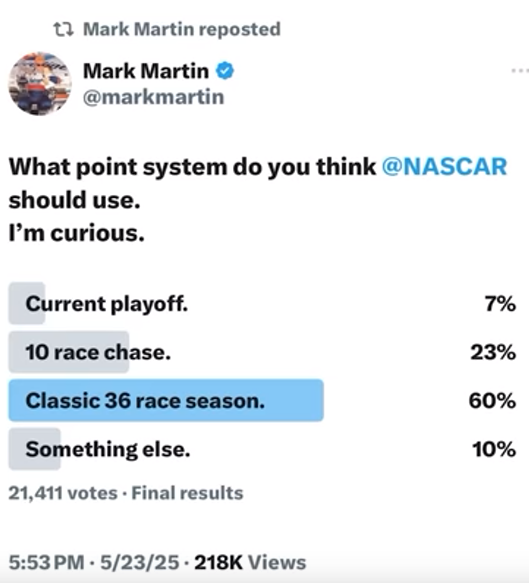Click the repost arrows icon

click(x=64, y=29)
